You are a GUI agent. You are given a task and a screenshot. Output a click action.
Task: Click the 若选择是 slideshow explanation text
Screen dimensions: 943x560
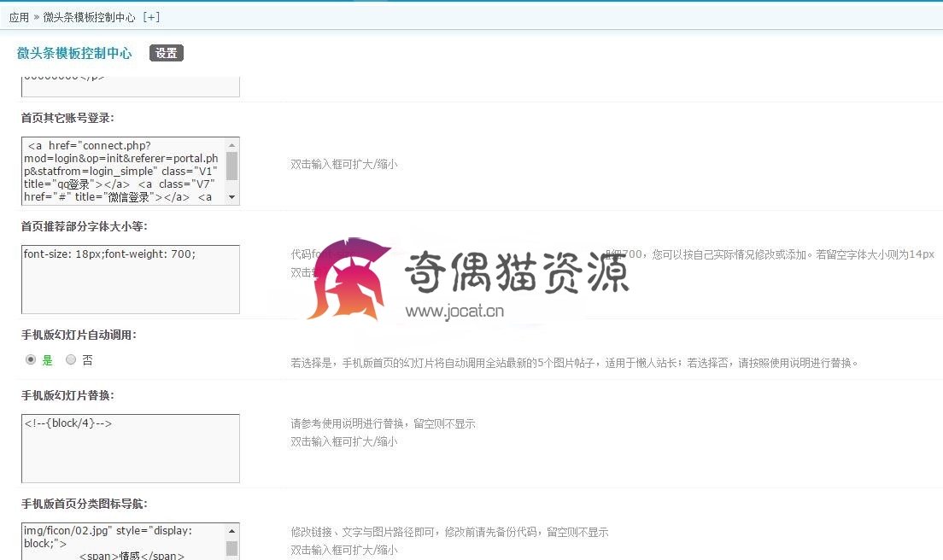click(574, 363)
